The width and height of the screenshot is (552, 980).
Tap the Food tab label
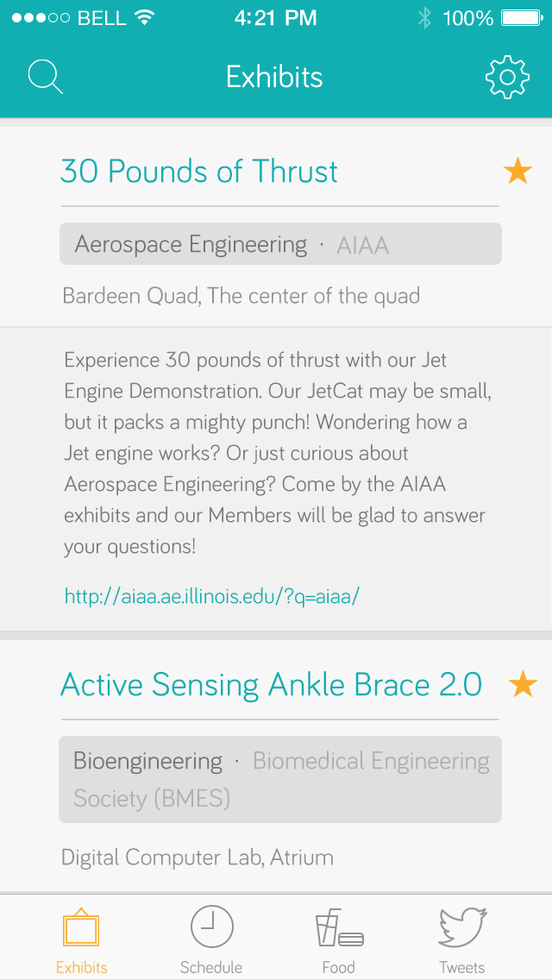tap(338, 967)
